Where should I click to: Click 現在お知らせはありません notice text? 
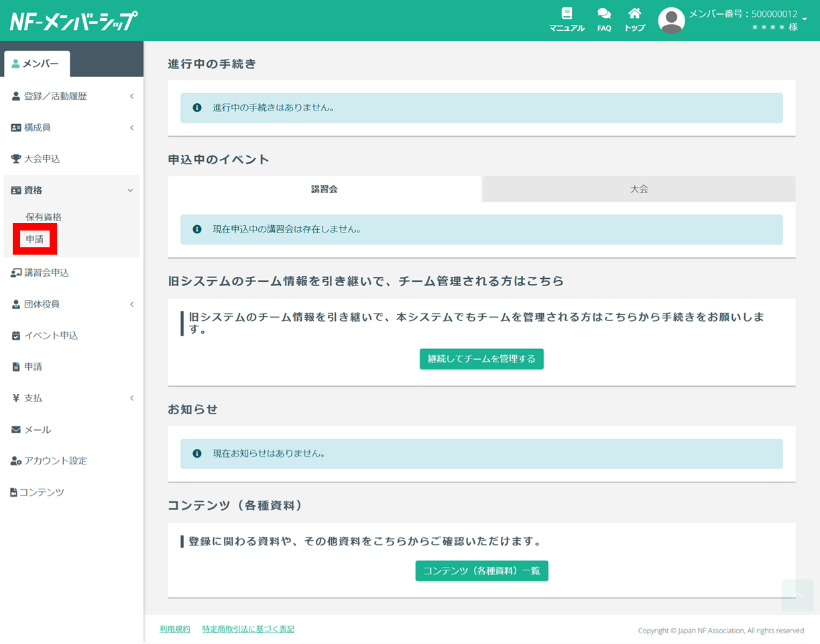click(269, 454)
